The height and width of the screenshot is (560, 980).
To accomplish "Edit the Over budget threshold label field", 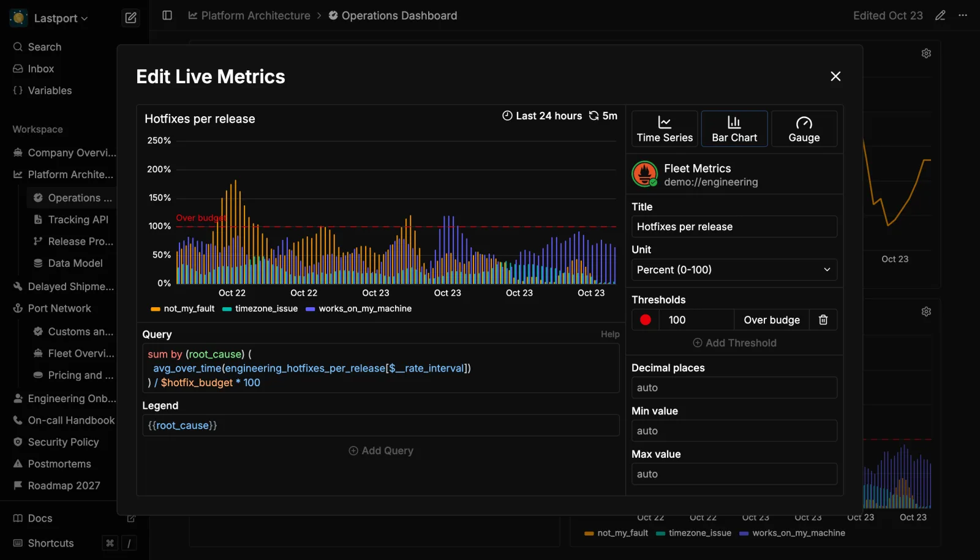I will coord(772,319).
